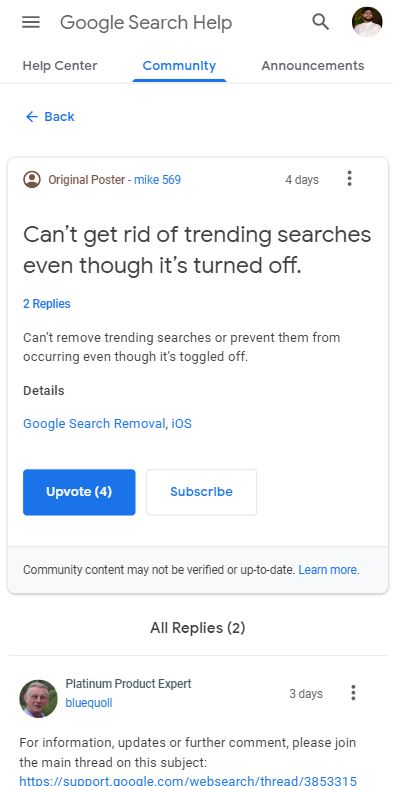The image size is (393, 786).
Task: Click bluequoll's profile photo
Action: (38, 698)
